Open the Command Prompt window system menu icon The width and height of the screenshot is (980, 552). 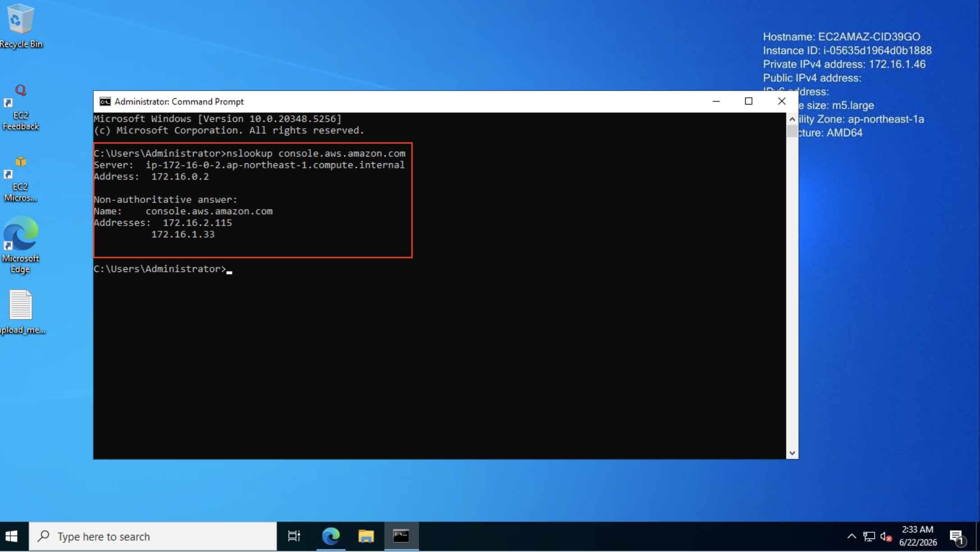tap(105, 101)
